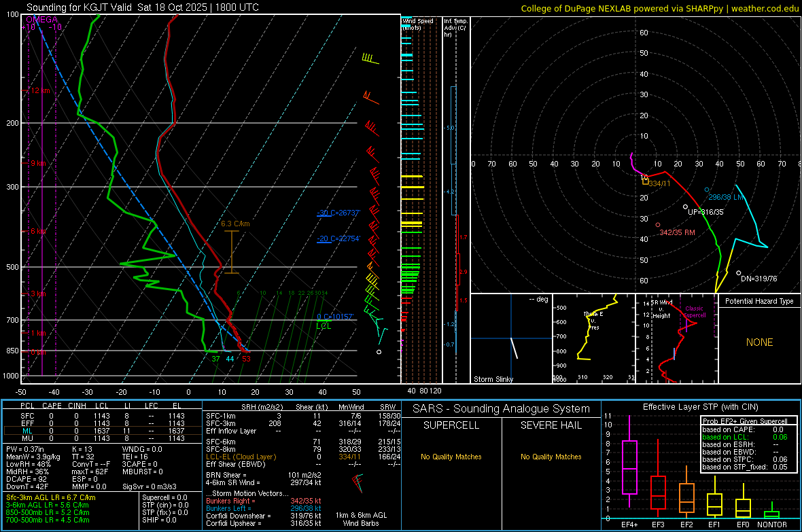Click BRN Shear = 101 m2/s2
Viewport: 802px width, 532px height.
(x=264, y=475)
